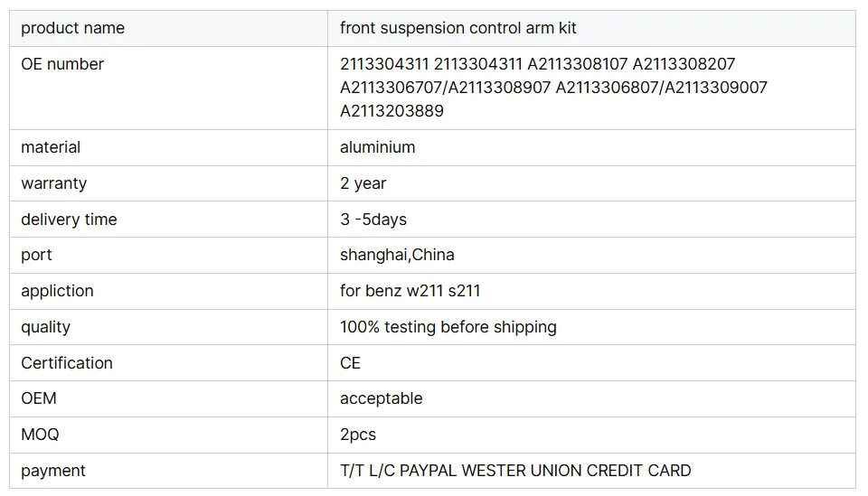Select the "2 year" warranty value
Viewport: 868px width, 496px height.
363,183
